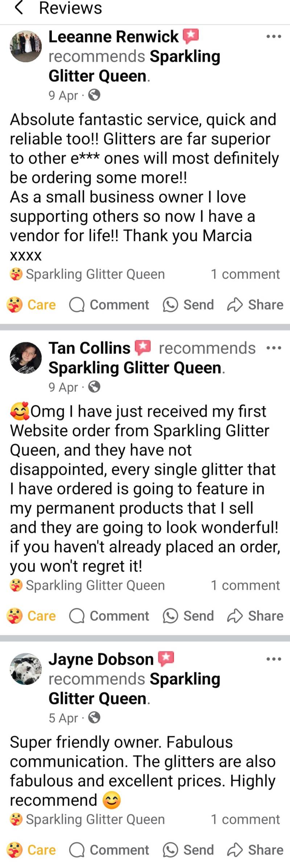The height and width of the screenshot is (868, 290).
Task: Open Tan Collins' profile name link
Action: 90,348
